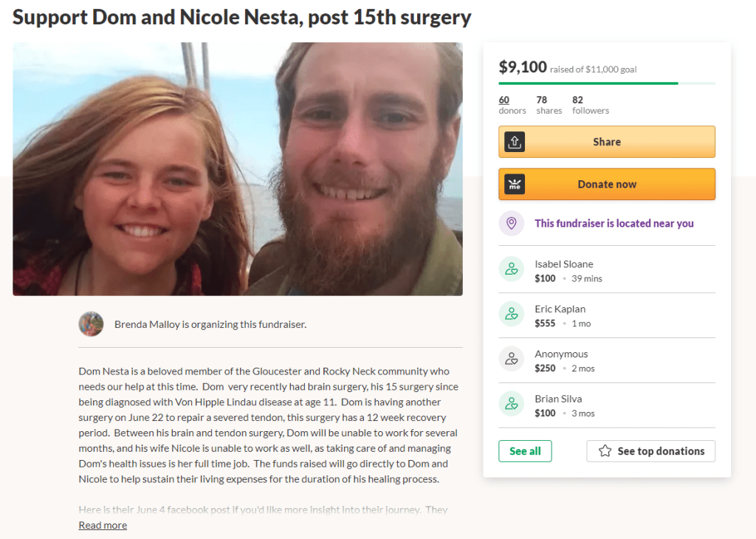Click Isabel Sloane's donor avatar icon
This screenshot has width=756, height=539.
pos(511,270)
